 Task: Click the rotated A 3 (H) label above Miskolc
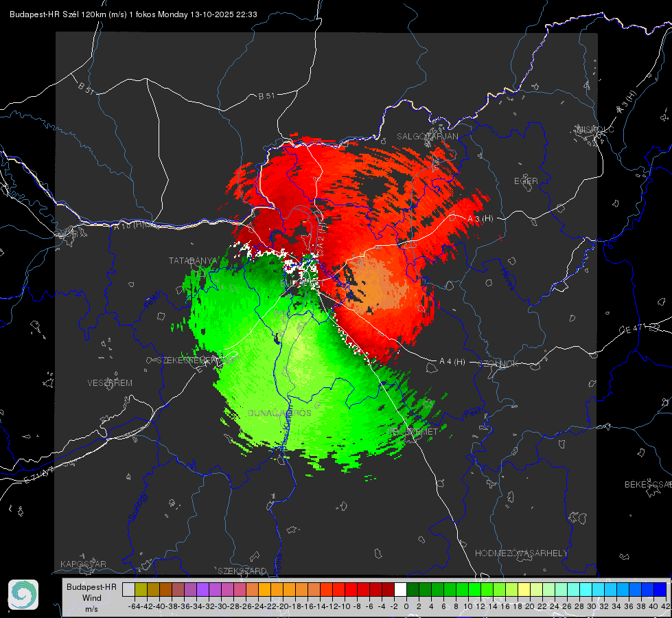[627, 102]
